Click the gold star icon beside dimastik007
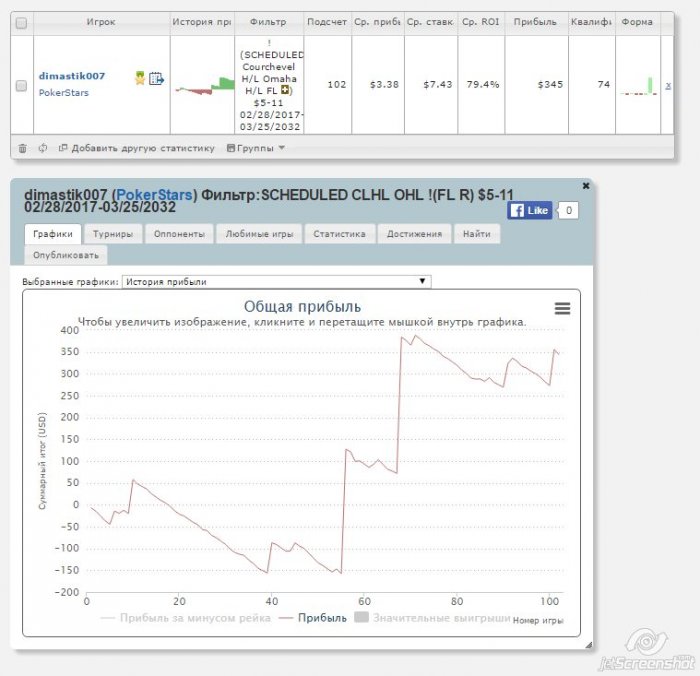Image resolution: width=700 pixels, height=676 pixels. coord(140,78)
